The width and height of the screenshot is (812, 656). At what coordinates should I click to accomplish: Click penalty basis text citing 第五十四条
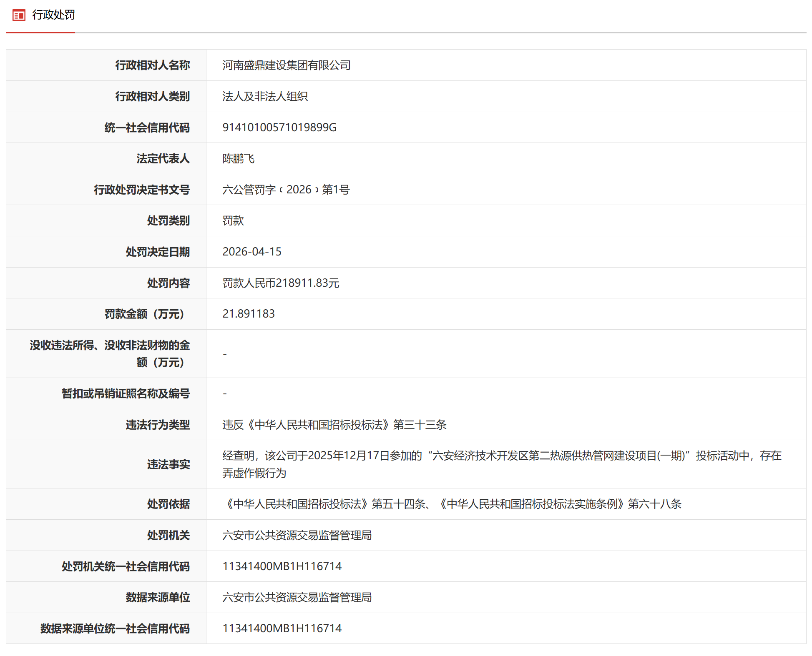[x=452, y=504]
